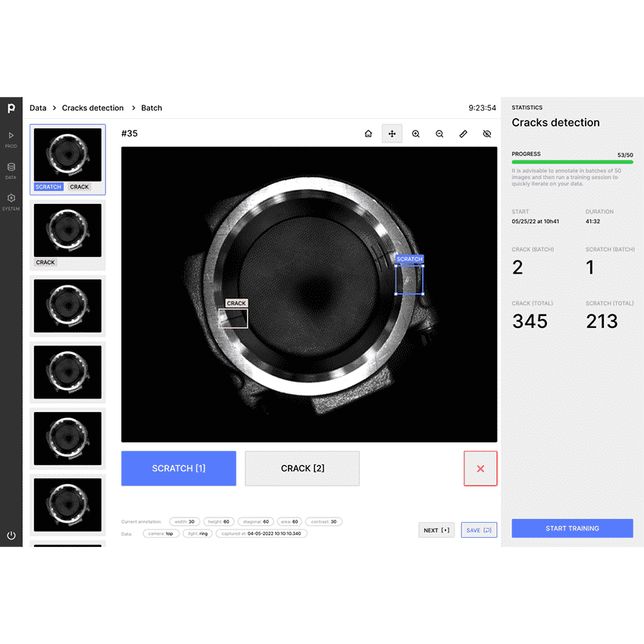Open SYSTEM settings gear icon
Image resolution: width=644 pixels, height=644 pixels.
pyautogui.click(x=11, y=201)
